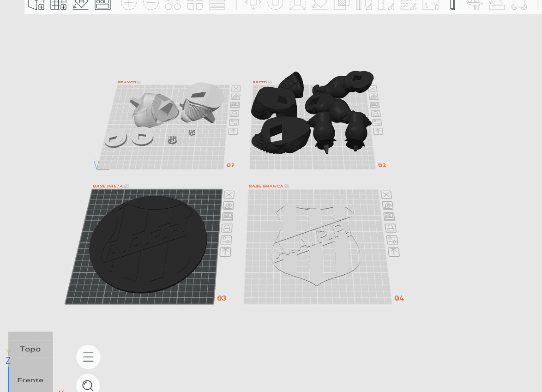Click plate 03 move-to-front arrow icon

pyautogui.click(x=225, y=252)
